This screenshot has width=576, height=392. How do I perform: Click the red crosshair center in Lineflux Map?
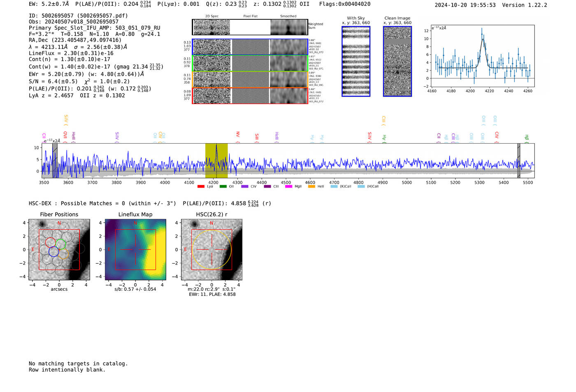click(x=135, y=250)
